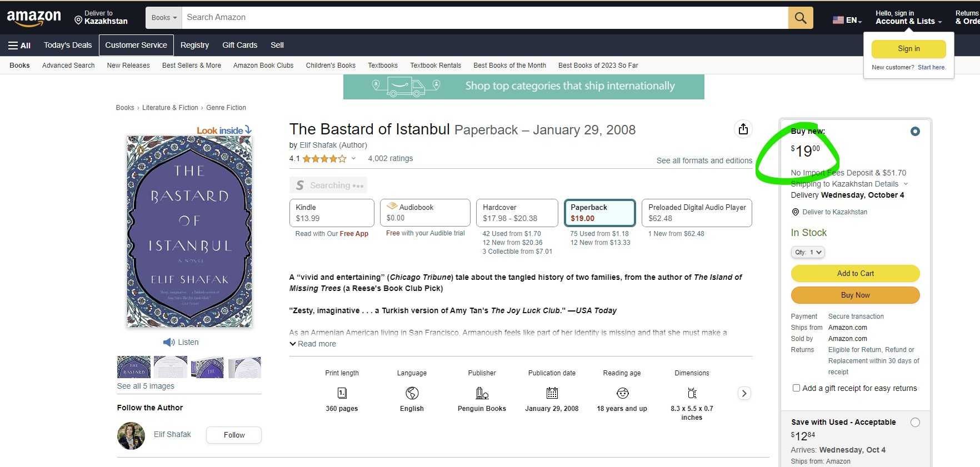Click the Publisher building icon
The image size is (980, 467).
pos(482,393)
